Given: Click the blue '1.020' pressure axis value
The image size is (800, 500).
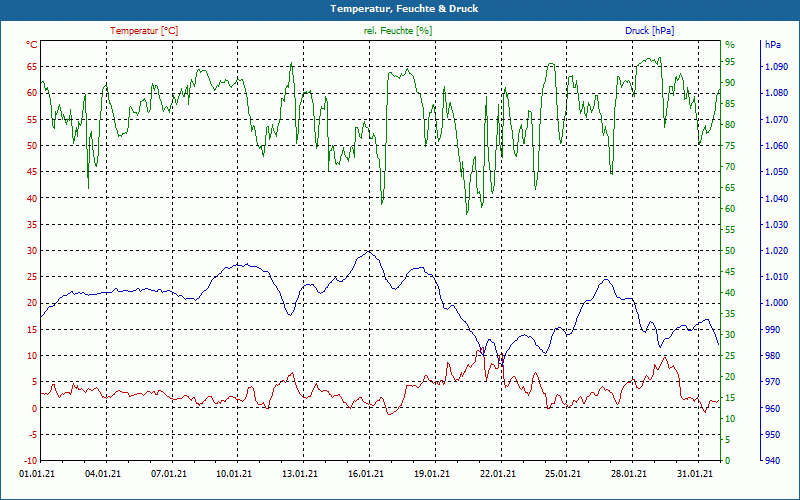Looking at the screenshot, I should coord(777,251).
